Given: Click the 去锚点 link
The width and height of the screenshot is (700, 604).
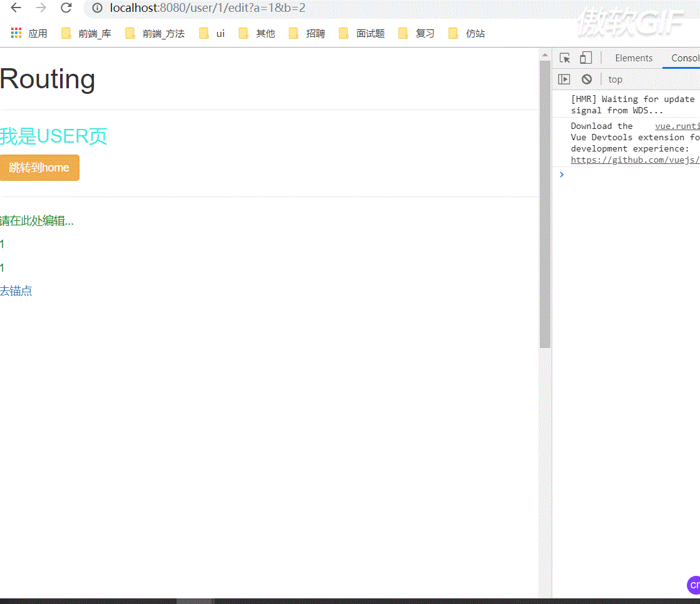Looking at the screenshot, I should (16, 291).
